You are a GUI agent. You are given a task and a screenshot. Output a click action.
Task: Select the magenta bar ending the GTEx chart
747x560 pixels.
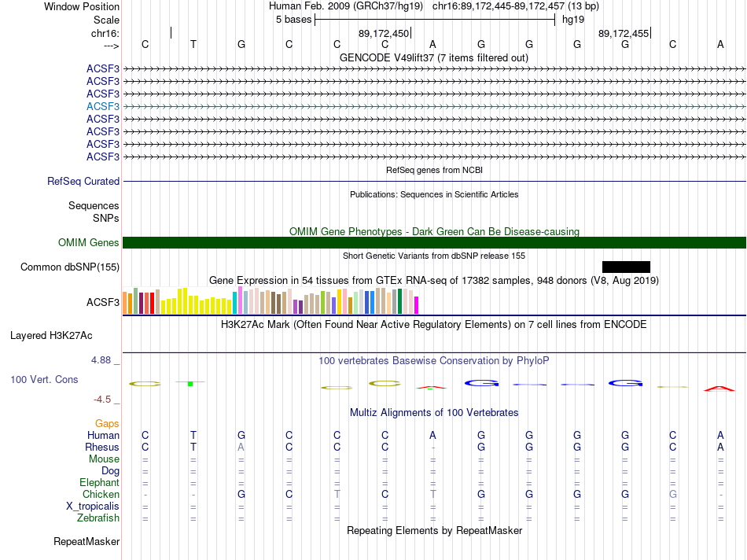pos(417,305)
